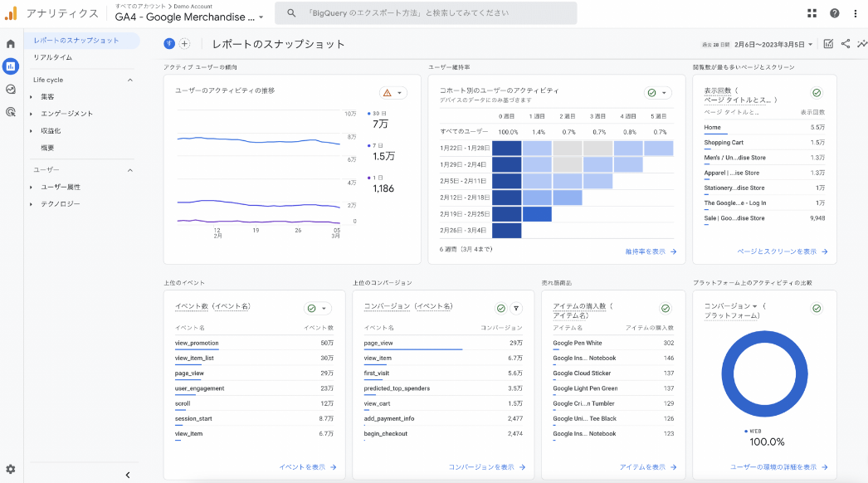Open the Home icon in left rail
This screenshot has width=868, height=483.
(11, 44)
